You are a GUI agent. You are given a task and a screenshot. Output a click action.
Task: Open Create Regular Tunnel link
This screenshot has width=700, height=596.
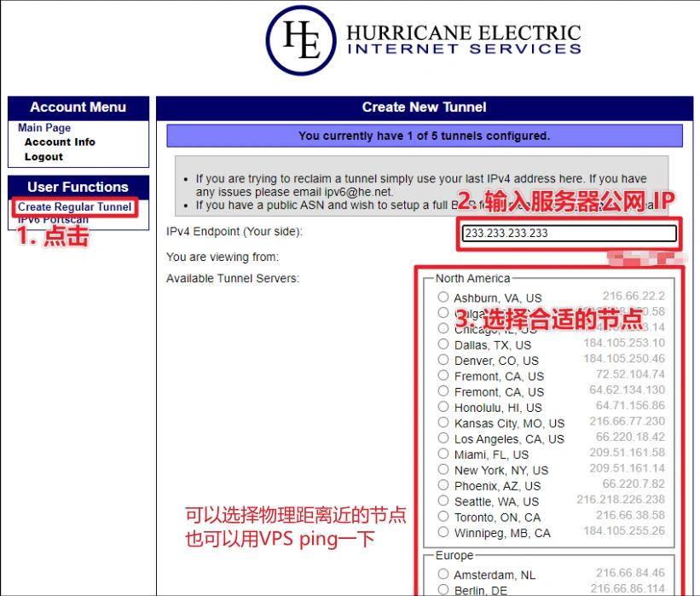coord(74,206)
